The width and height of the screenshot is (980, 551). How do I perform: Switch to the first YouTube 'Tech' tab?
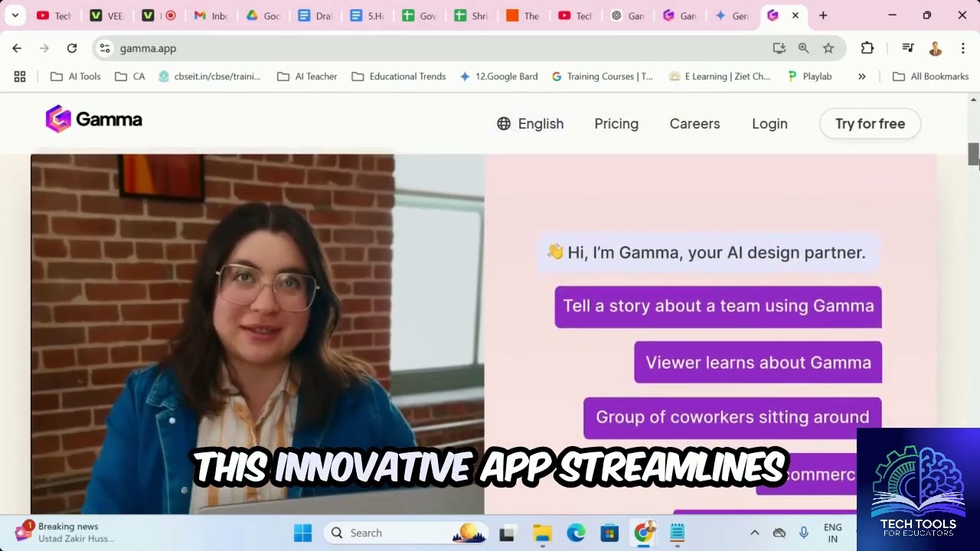click(54, 15)
